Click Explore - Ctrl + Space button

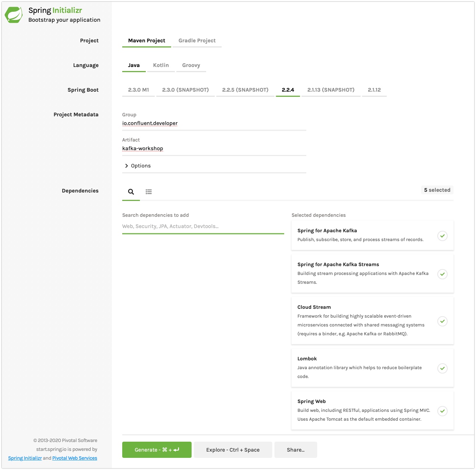233,450
